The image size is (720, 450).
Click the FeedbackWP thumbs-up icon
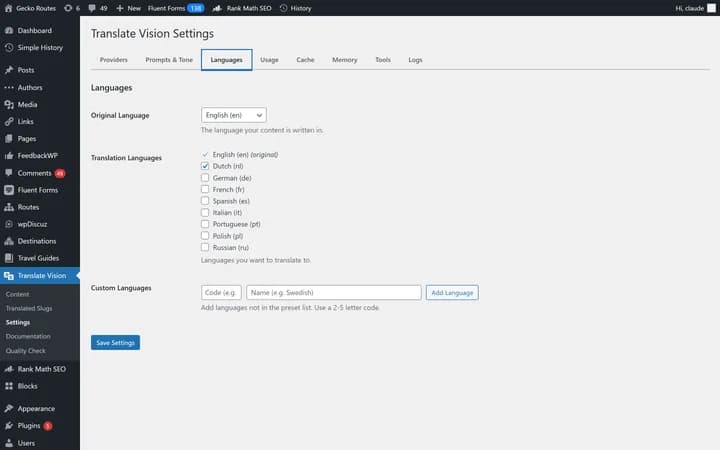click(9, 156)
